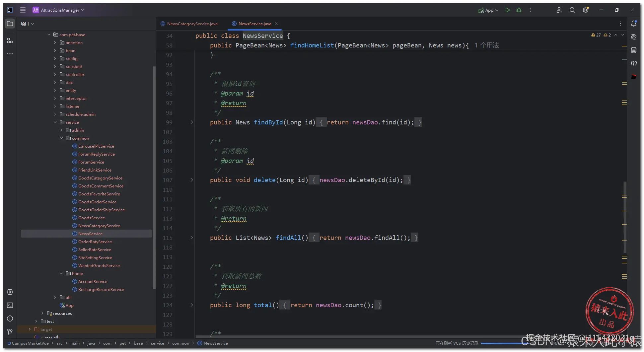Open the Terminal tool window
Viewport: 644px width, 352px height.
pos(10,305)
